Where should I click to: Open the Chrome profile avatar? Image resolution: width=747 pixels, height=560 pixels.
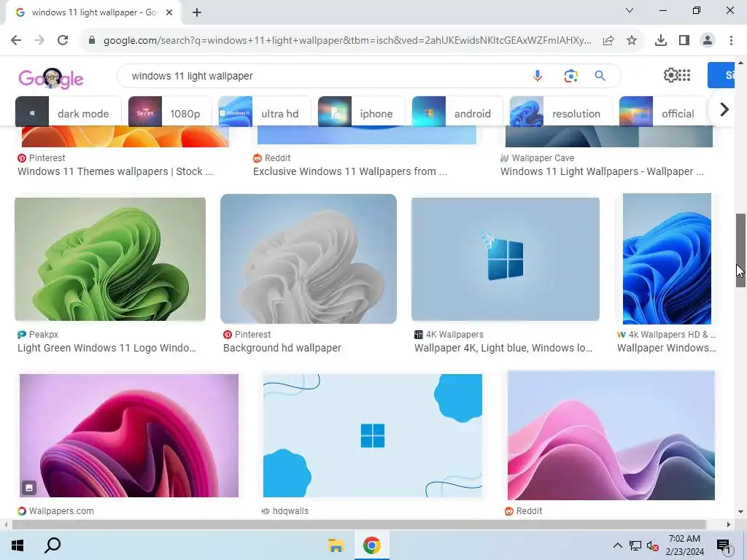(708, 41)
